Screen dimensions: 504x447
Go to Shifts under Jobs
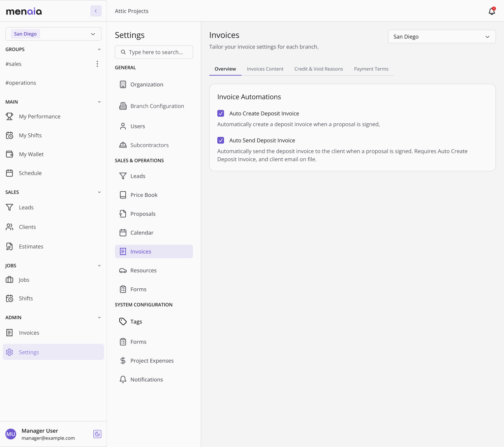pyautogui.click(x=53, y=298)
